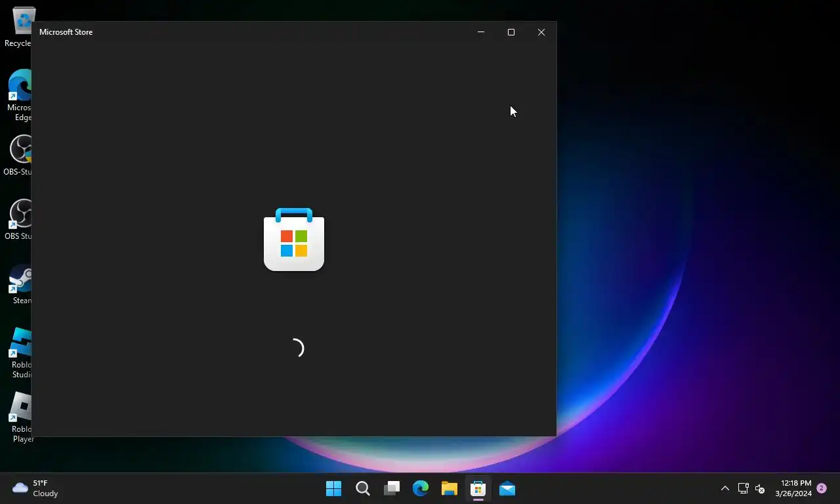Screen dimensions: 840x504
Task: Open the weather widget showing 51°F Cloudy
Action: click(x=35, y=488)
